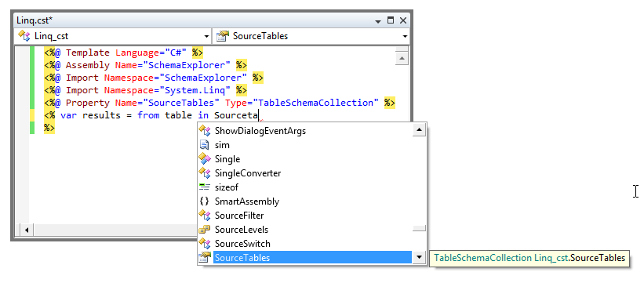Open the Linq_cst types dropdown
The image size is (644, 283).
pyautogui.click(x=206, y=37)
